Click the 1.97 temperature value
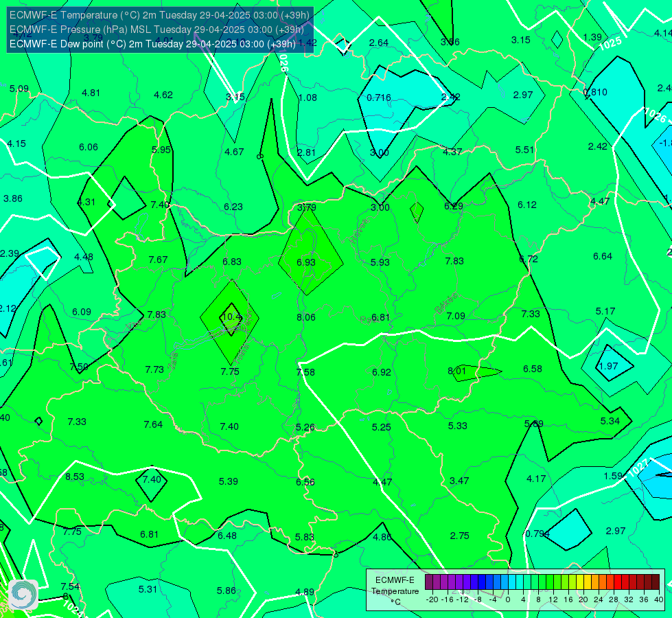672x618 pixels. (x=609, y=366)
